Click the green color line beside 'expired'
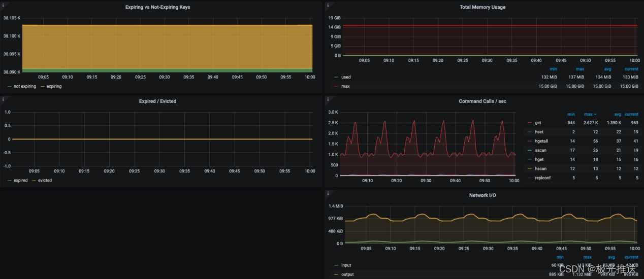 tap(9, 181)
